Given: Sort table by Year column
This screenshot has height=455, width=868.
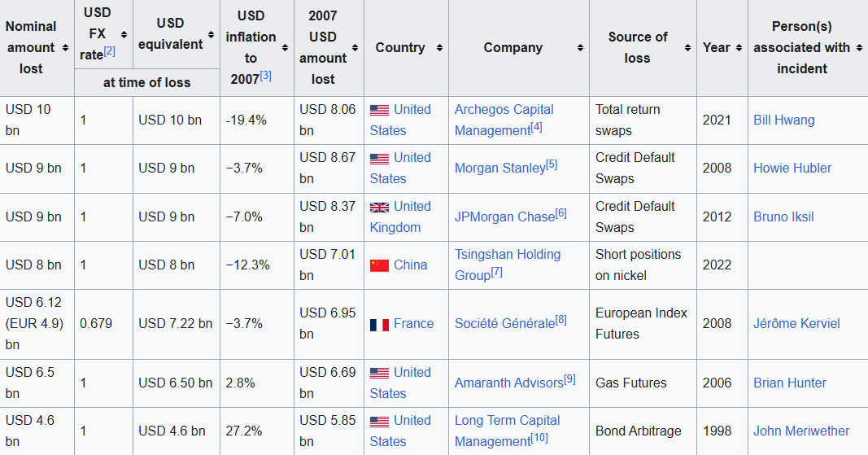Looking at the screenshot, I should pyautogui.click(x=739, y=48).
